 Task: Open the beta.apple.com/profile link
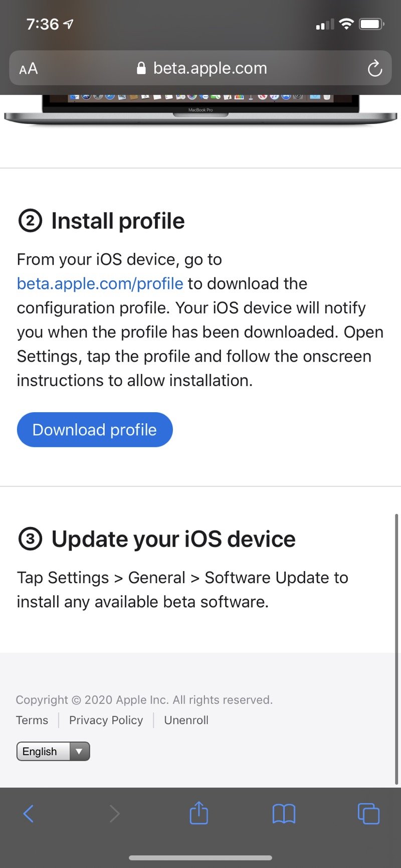tap(99, 283)
